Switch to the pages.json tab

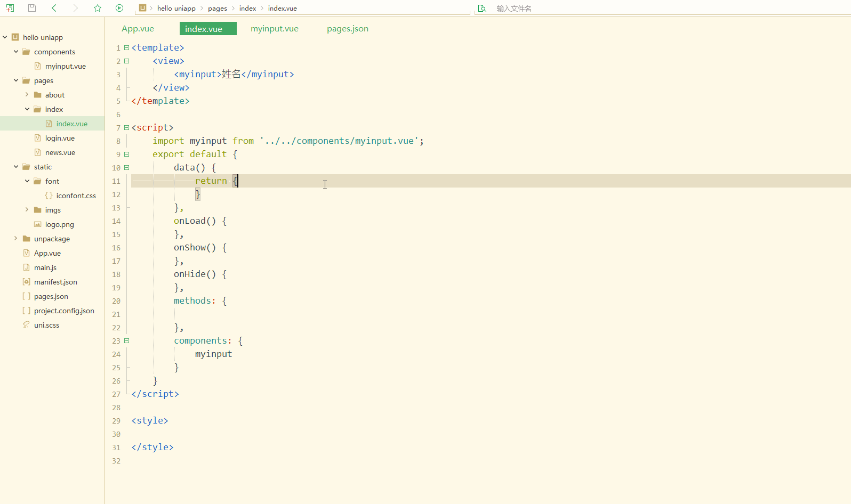[x=348, y=29]
